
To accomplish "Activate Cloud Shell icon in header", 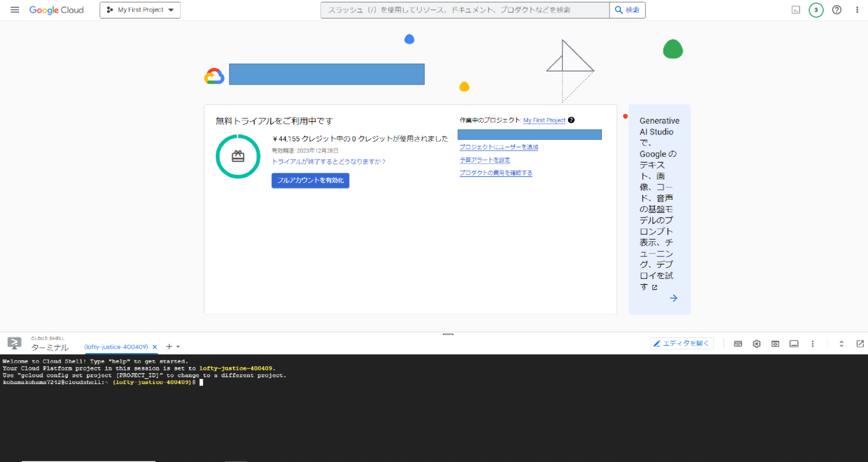I will [796, 10].
